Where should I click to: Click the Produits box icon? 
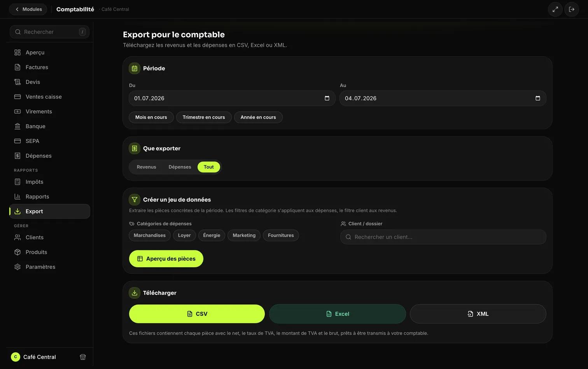pos(17,252)
